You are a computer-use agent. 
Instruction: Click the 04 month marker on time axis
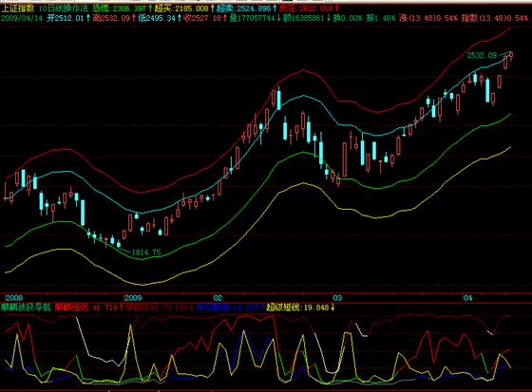pyautogui.click(x=467, y=298)
